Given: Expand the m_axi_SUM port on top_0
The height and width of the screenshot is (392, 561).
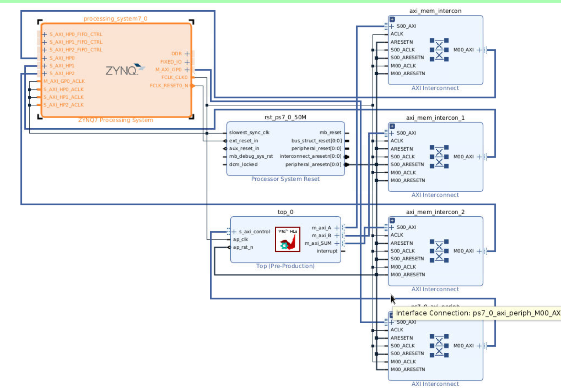Looking at the screenshot, I should 337,243.
